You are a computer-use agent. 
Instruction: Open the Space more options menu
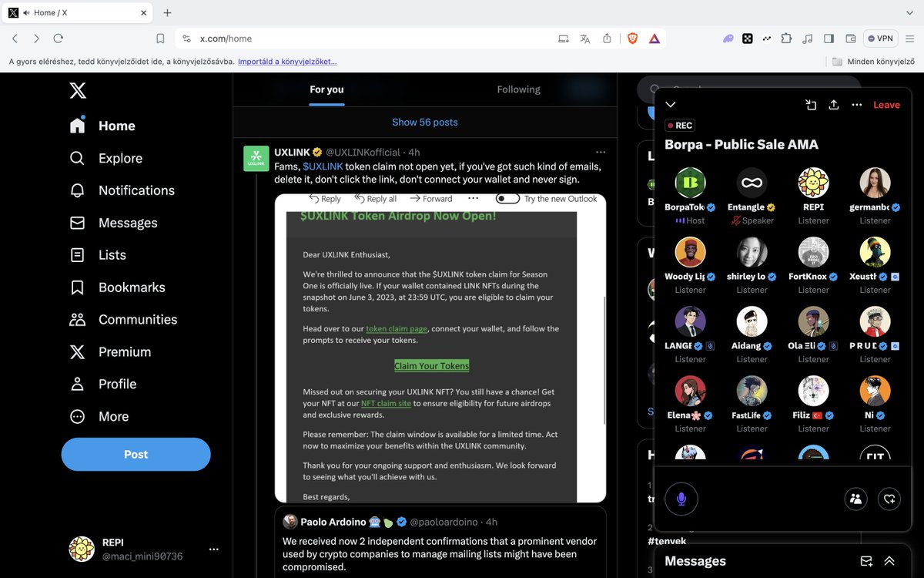(857, 105)
